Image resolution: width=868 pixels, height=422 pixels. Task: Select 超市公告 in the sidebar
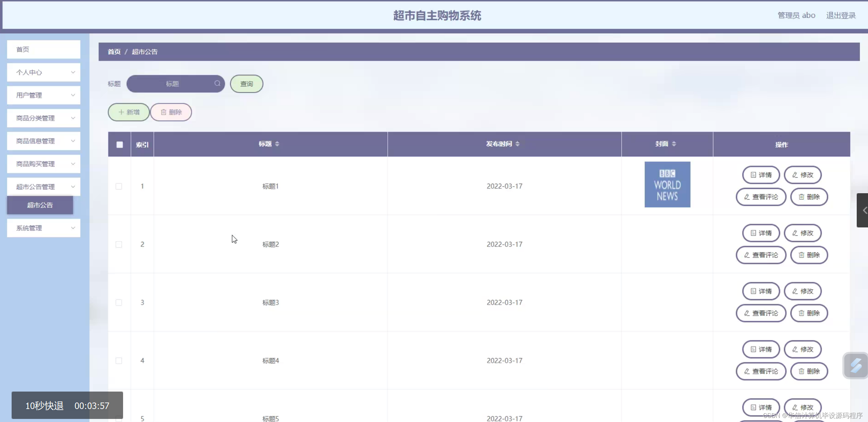click(40, 205)
